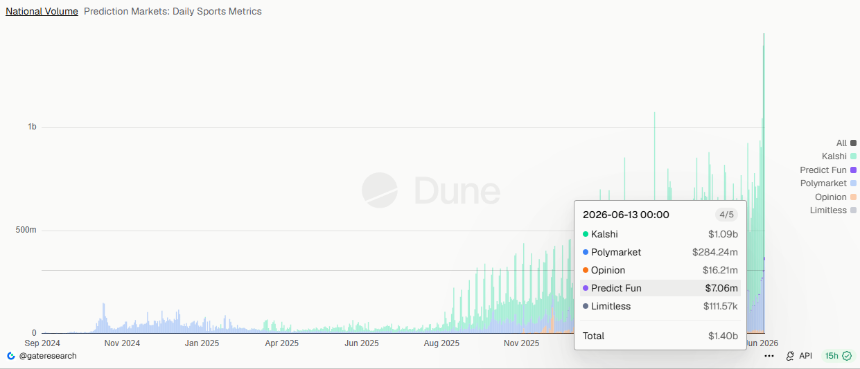Viewport: 860px width, 369px height.
Task: Click the Nov 2024 x-axis label
Action: pos(122,344)
